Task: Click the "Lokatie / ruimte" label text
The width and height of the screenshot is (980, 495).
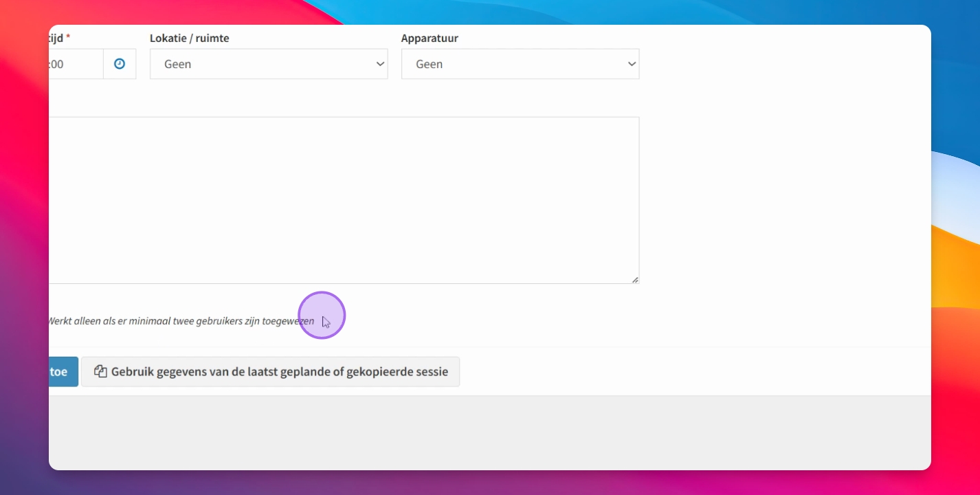Action: (x=190, y=38)
